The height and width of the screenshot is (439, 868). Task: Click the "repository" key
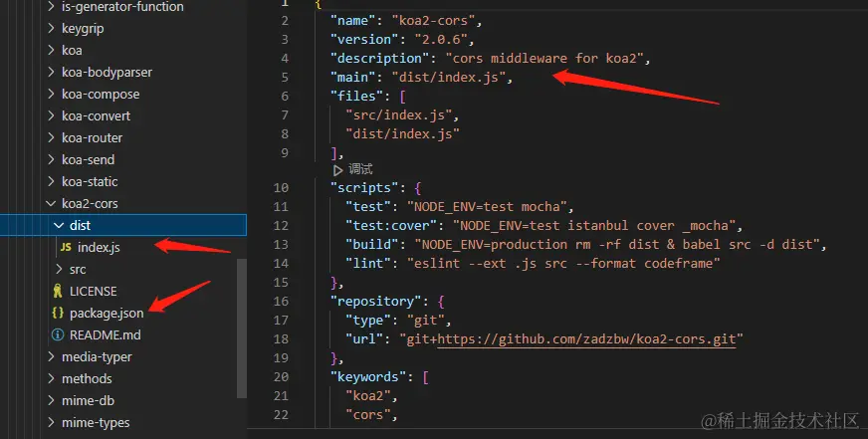[376, 302]
